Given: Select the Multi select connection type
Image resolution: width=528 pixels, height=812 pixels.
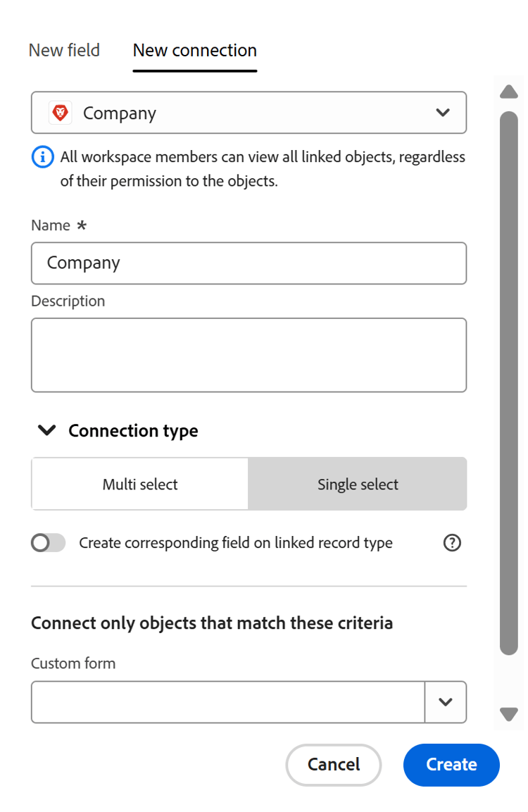Looking at the screenshot, I should [x=139, y=484].
